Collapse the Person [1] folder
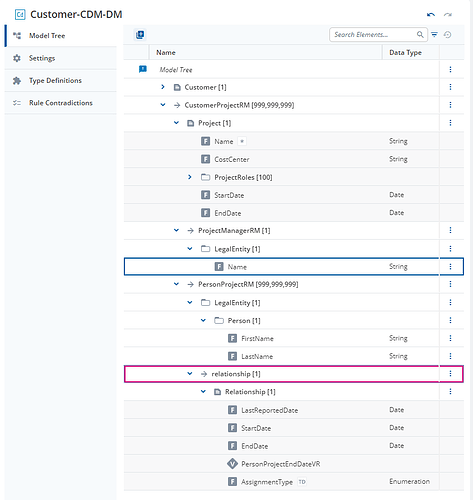 pos(203,320)
